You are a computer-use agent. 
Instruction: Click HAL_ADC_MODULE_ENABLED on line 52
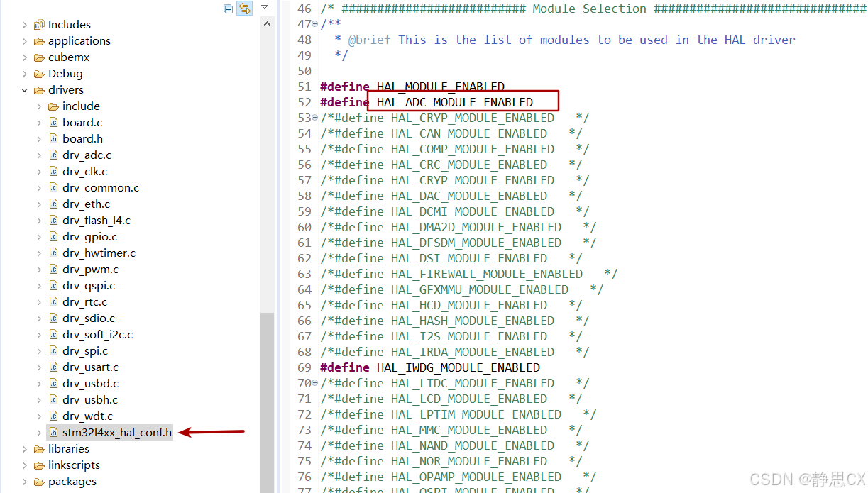[454, 102]
